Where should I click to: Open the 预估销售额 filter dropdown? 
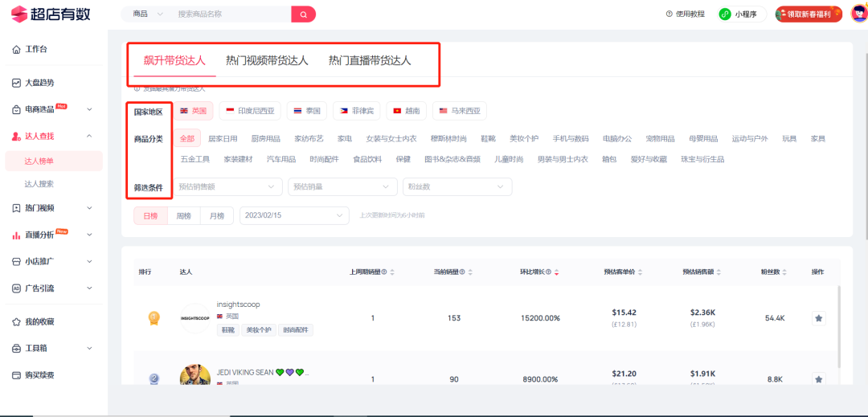[x=227, y=187]
